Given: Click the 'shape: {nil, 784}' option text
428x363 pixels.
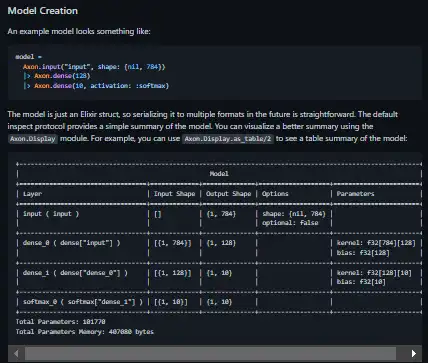Looking at the screenshot, I should 294,214.
